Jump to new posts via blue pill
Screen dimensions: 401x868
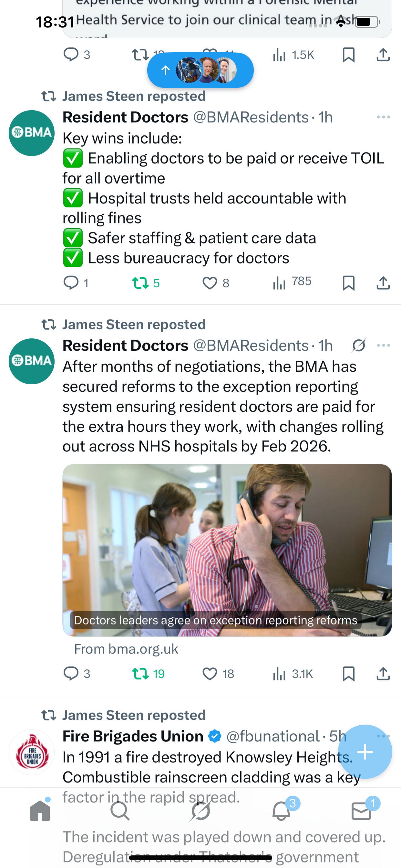coord(200,70)
